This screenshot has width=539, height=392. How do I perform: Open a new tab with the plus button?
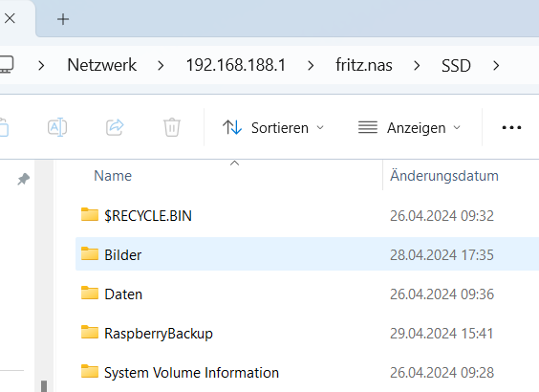[63, 19]
